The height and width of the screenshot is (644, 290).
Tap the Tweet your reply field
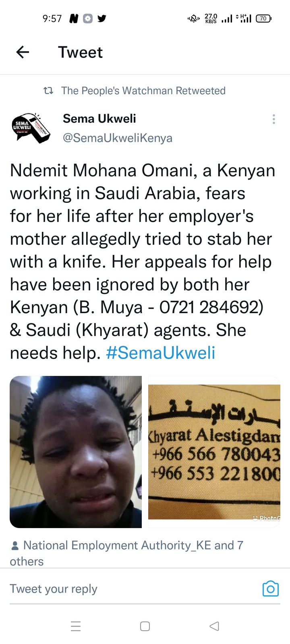[x=133, y=589]
